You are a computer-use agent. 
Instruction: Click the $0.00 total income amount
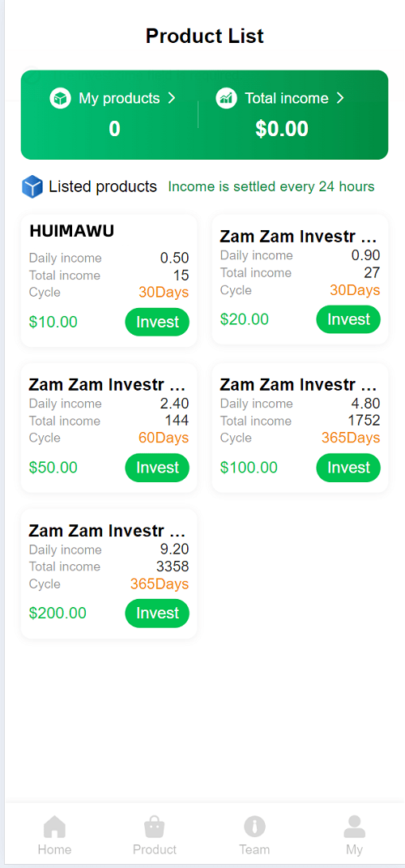pyautogui.click(x=282, y=129)
